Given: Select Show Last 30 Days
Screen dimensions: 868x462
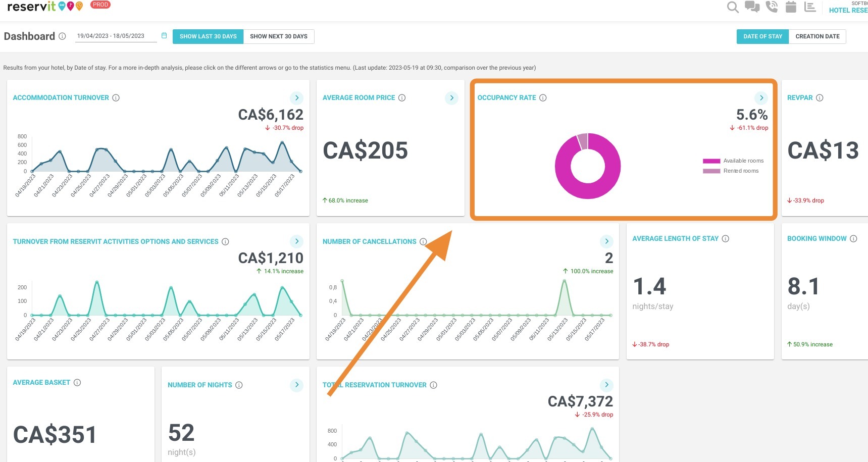Looking at the screenshot, I should tap(208, 36).
